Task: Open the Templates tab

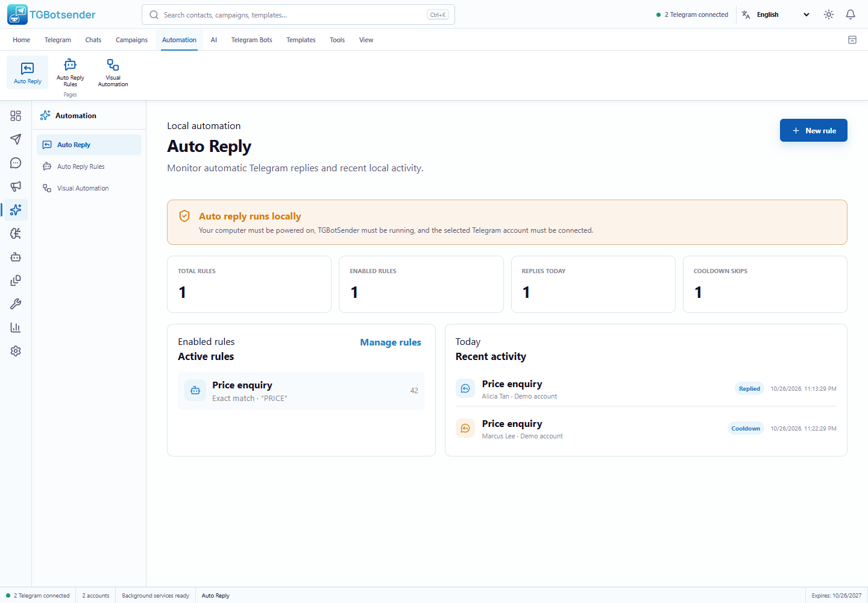Action: pyautogui.click(x=301, y=40)
